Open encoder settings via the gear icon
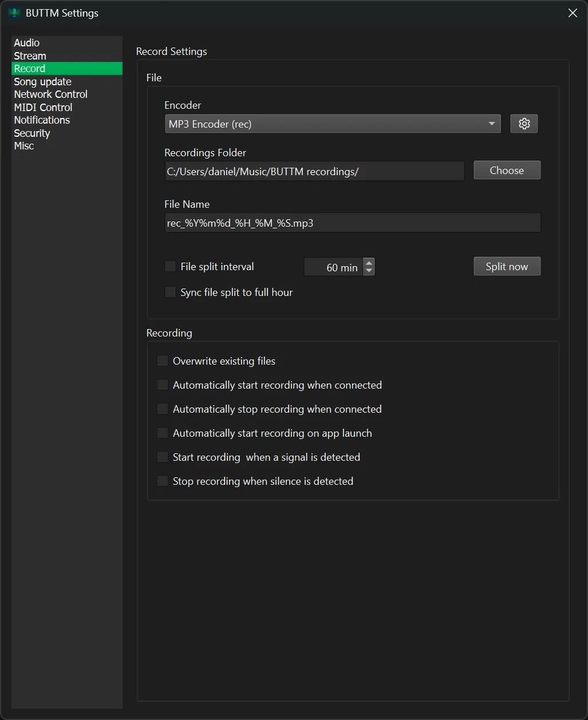Viewport: 588px width, 720px height. (x=523, y=123)
